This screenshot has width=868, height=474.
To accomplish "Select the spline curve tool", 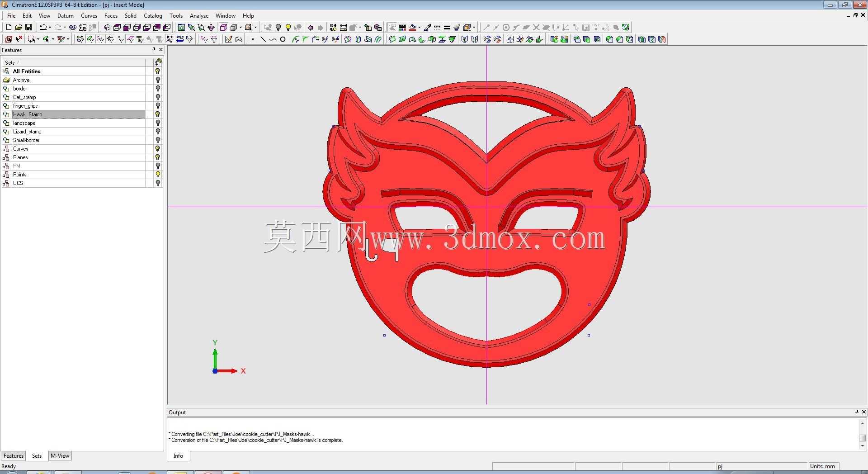I will [x=273, y=39].
